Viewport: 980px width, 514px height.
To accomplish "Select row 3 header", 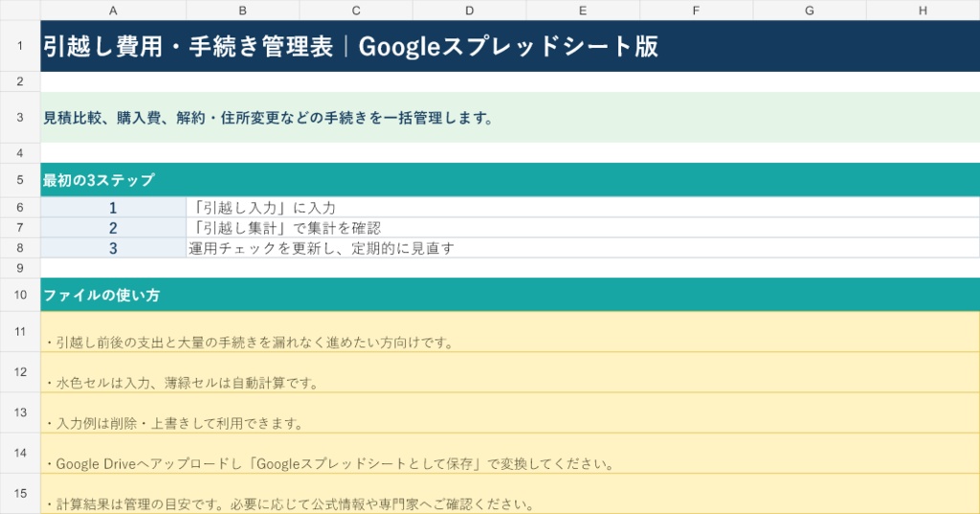I will point(20,118).
